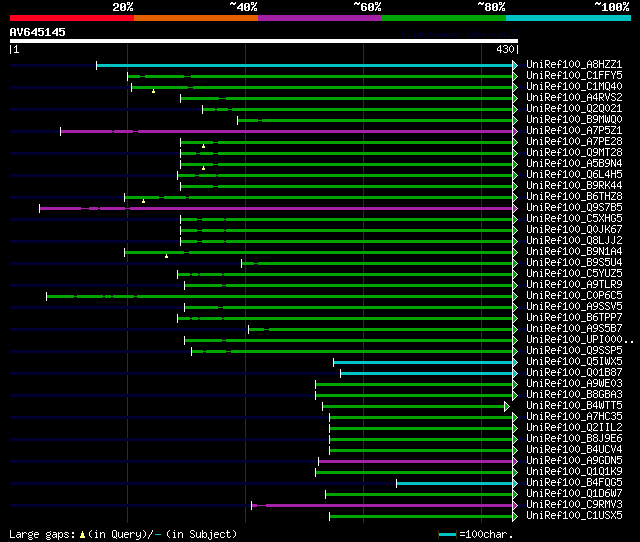Viewport: 640px width, 542px height.
Task: Click the green ~80% identity legend segment
Action: click(444, 18)
